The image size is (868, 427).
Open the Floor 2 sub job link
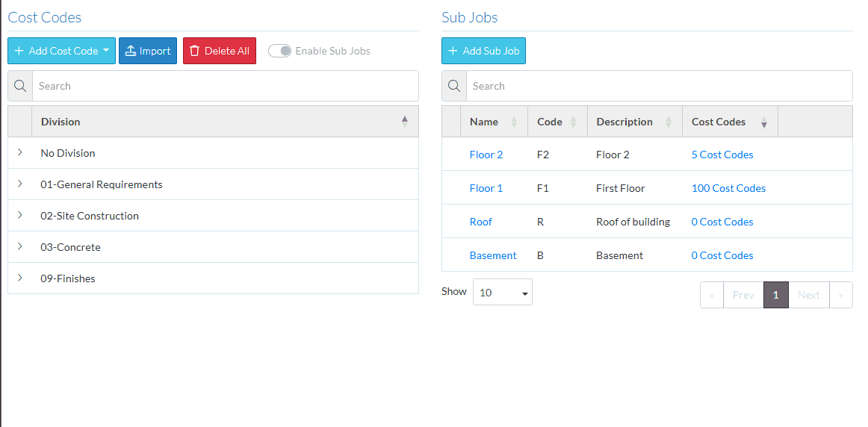486,155
